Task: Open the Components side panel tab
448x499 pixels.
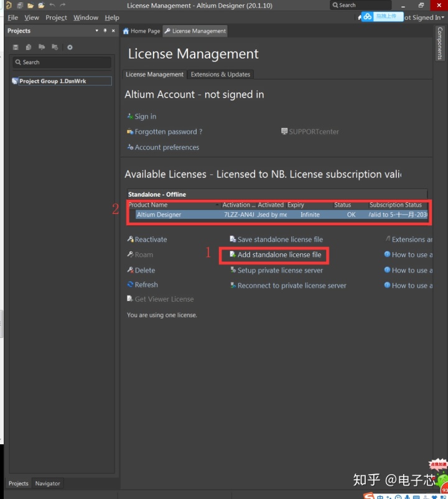Action: (x=440, y=44)
